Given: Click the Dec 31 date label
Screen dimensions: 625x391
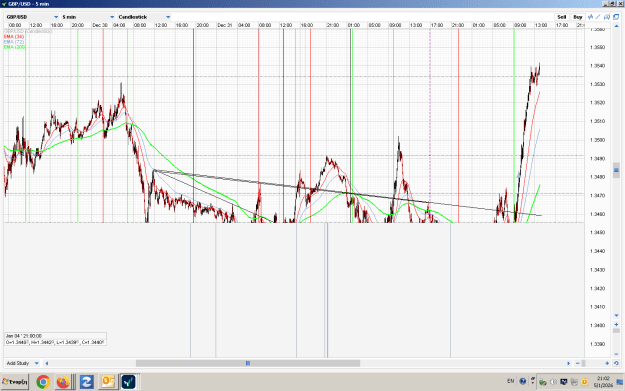Looking at the screenshot, I should (x=224, y=25).
